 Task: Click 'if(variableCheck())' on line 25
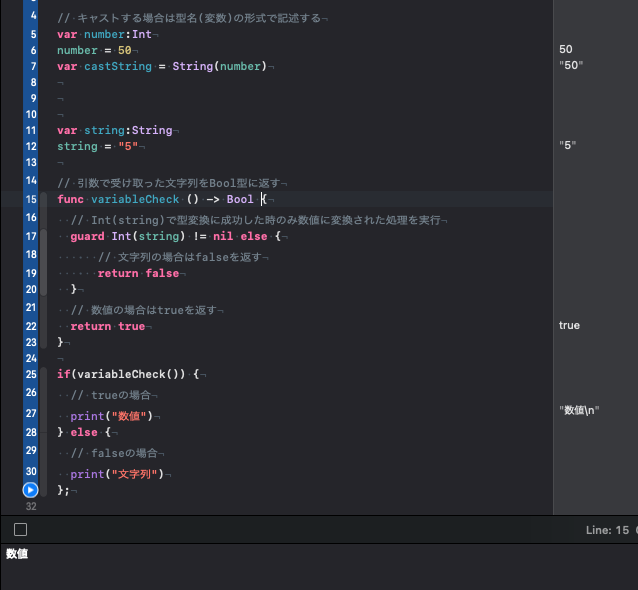[x=121, y=374]
